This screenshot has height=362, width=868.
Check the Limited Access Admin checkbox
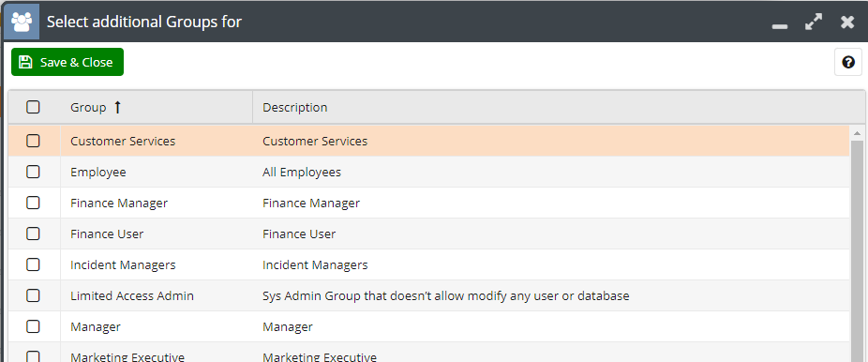(x=33, y=296)
